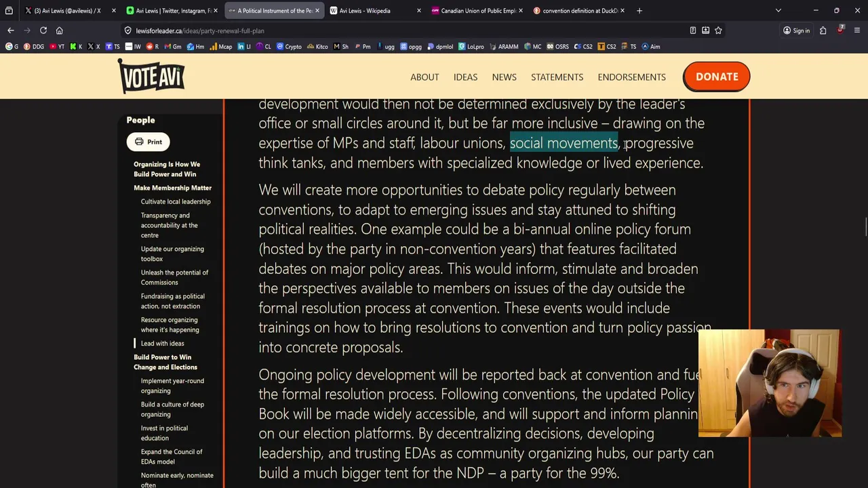Open the IDEAS menu item
Viewport: 868px width, 488px height.
coord(465,77)
